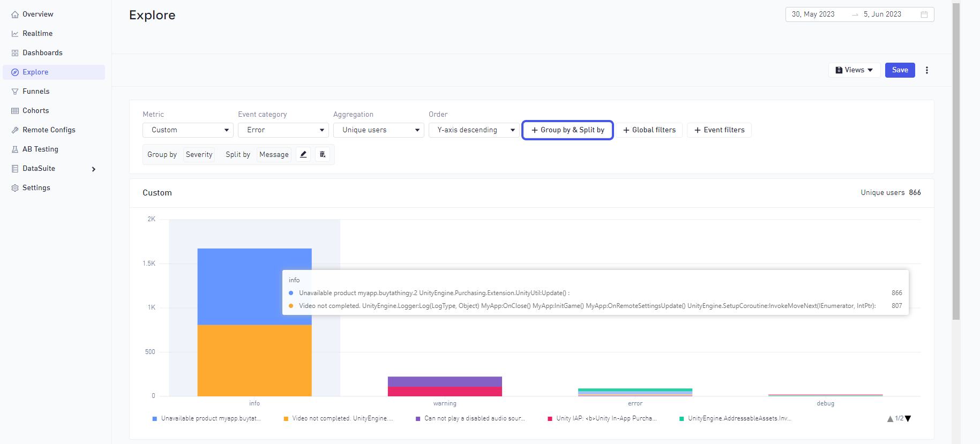This screenshot has width=980, height=444.
Task: Click the Message split by tag
Action: point(274,155)
